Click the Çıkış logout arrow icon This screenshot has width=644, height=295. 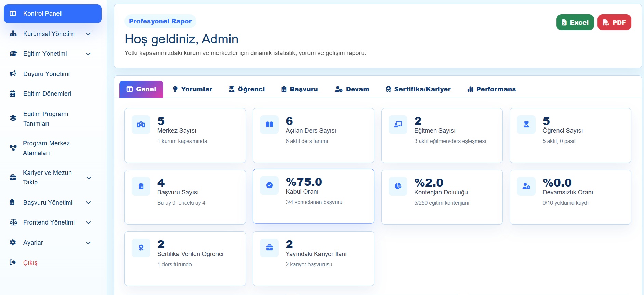13,262
